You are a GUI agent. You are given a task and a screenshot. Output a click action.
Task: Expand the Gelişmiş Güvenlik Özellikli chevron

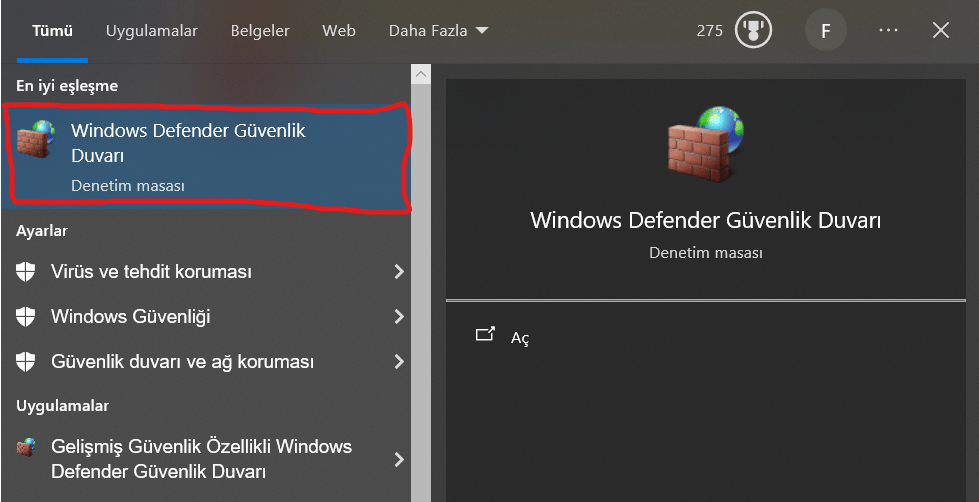click(399, 460)
